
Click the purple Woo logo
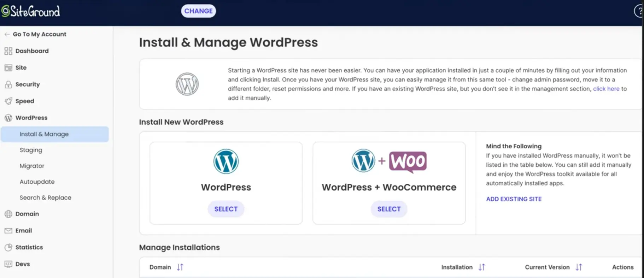coord(408,162)
